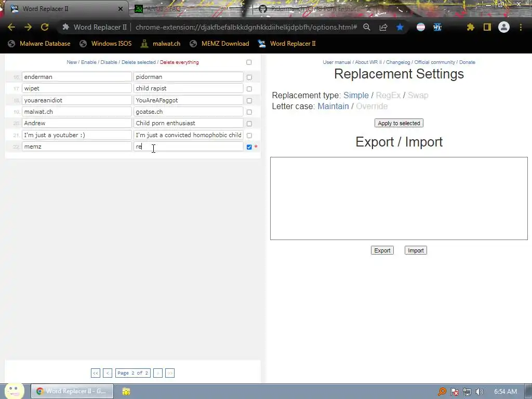Image resolution: width=532 pixels, height=399 pixels.
Task: Switch to the FAQ browser tab
Action: [190, 9]
